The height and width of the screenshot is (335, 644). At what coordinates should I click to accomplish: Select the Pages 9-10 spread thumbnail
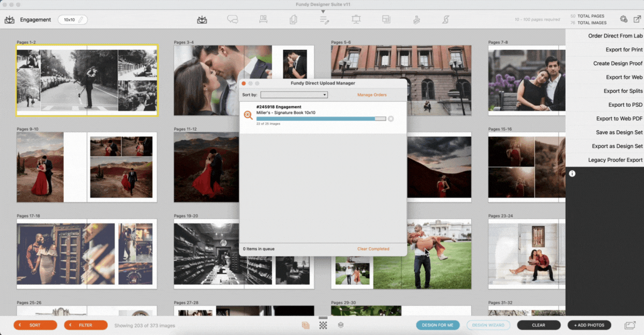pos(86,167)
